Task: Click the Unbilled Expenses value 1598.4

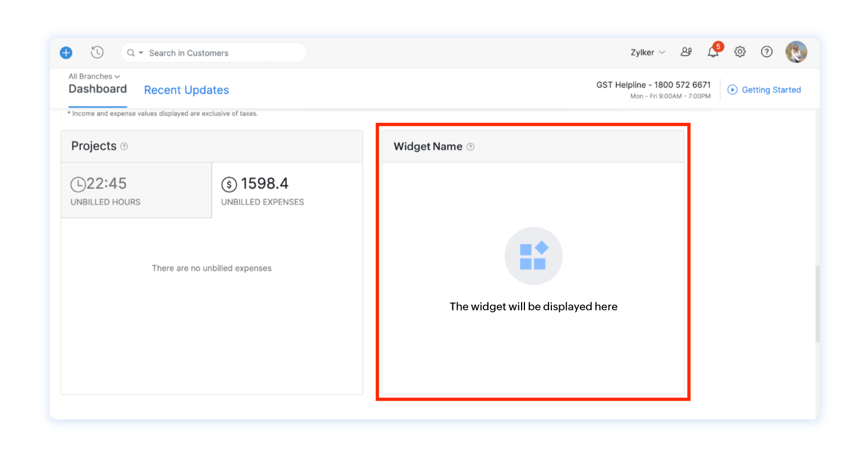Action: (x=264, y=183)
